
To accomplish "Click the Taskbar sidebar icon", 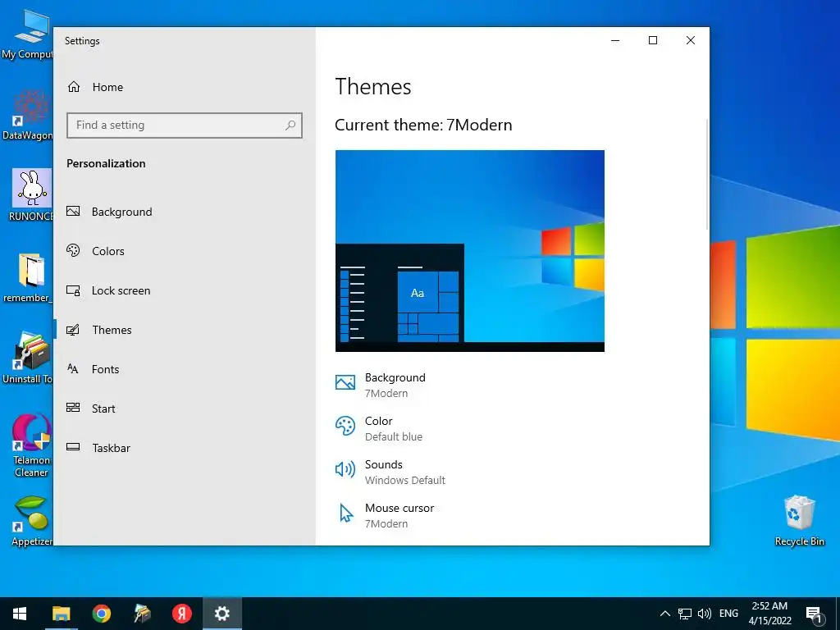I will pos(73,447).
